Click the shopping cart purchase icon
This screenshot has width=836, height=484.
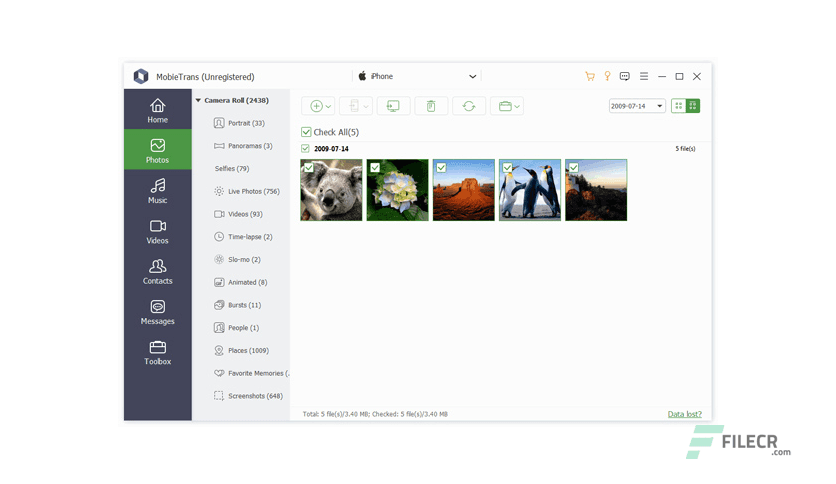(590, 76)
